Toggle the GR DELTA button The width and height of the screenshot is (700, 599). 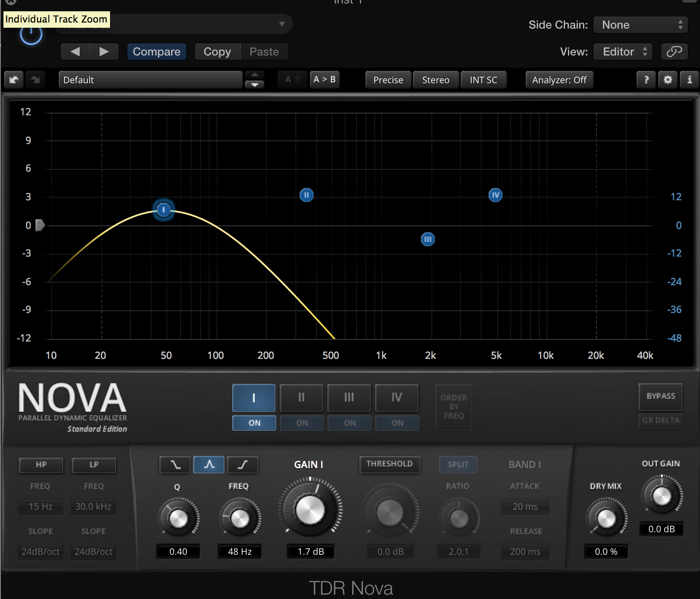point(661,420)
